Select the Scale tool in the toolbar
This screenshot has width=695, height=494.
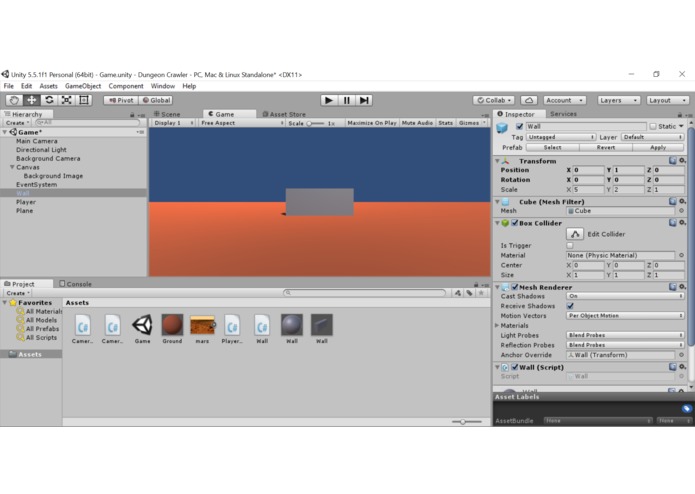tap(66, 100)
